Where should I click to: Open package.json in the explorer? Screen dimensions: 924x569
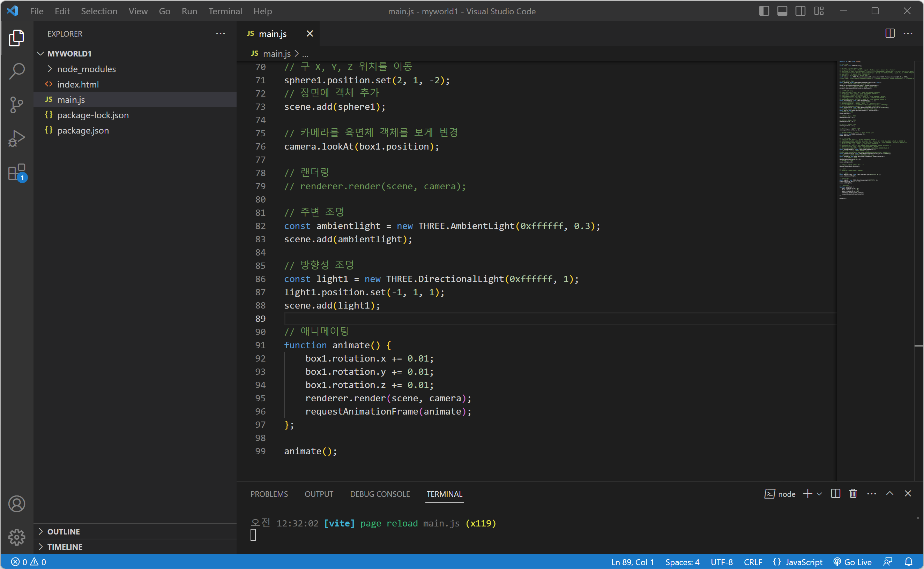[83, 130]
